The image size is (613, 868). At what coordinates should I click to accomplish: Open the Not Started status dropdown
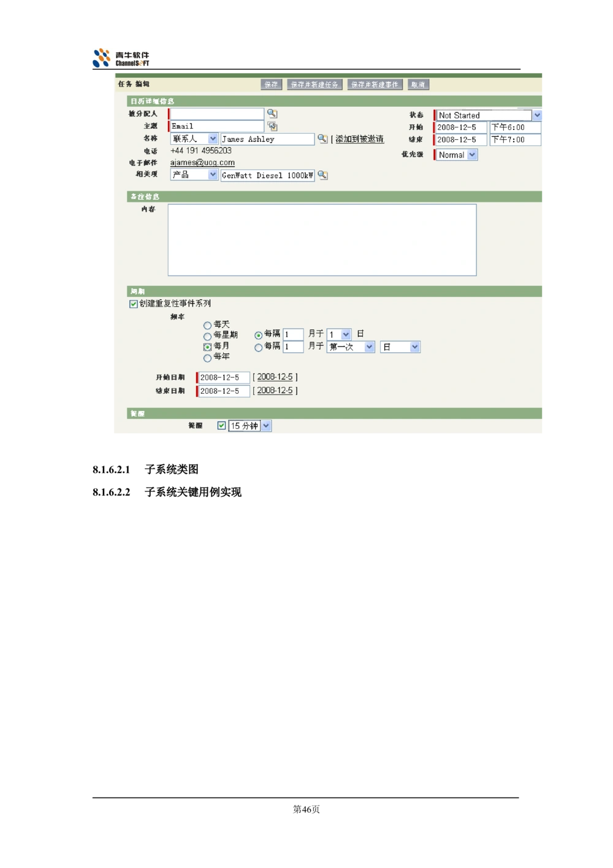point(537,115)
